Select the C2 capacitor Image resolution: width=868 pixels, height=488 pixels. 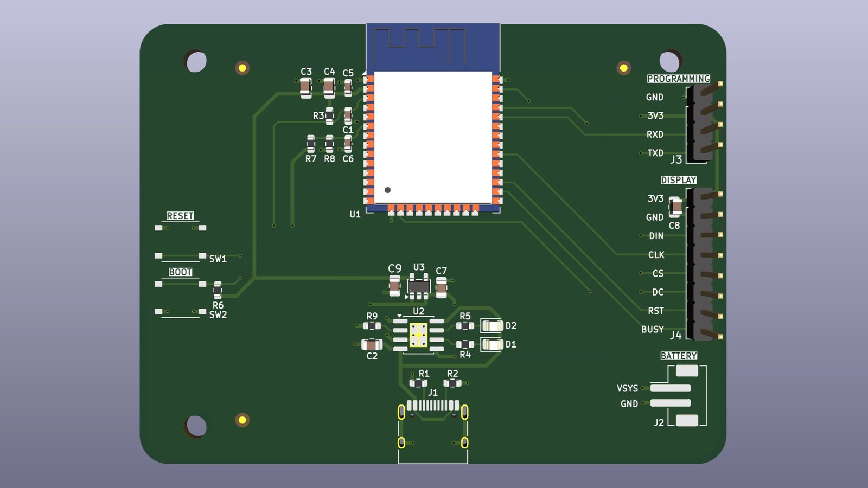click(372, 345)
